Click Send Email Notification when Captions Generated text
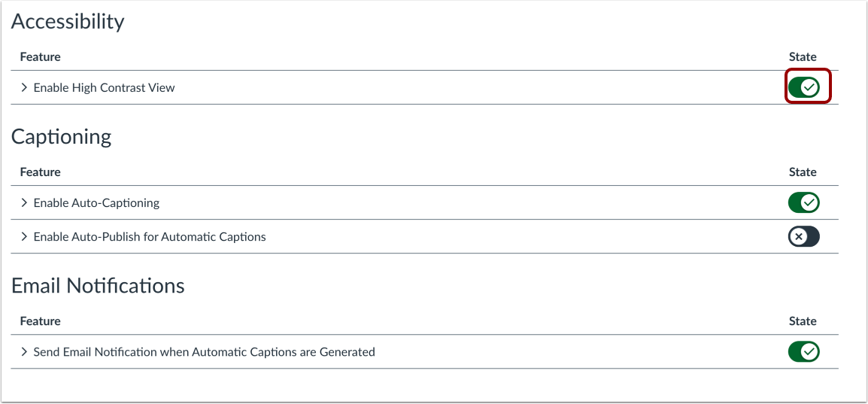 click(x=204, y=352)
